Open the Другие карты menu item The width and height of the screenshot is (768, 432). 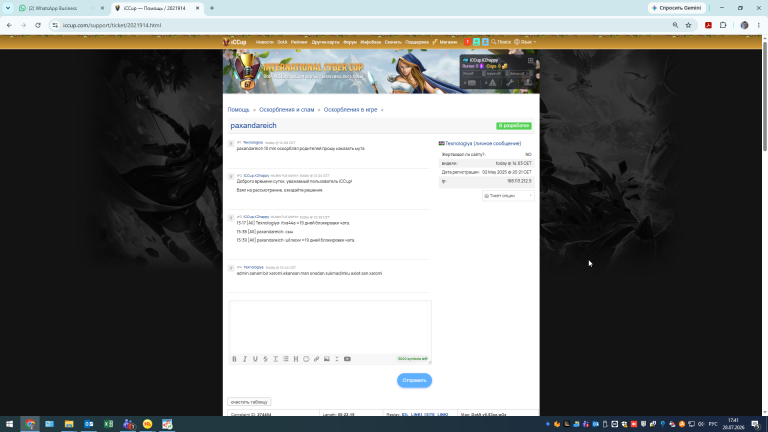point(325,42)
